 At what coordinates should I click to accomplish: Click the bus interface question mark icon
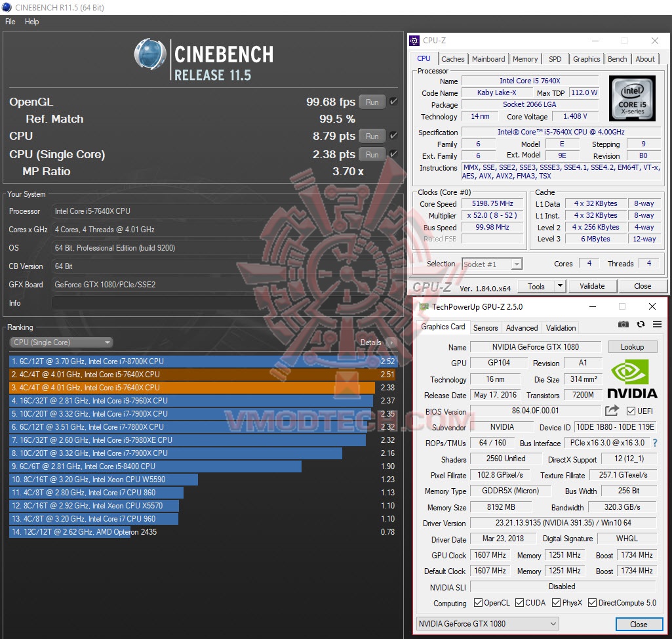coord(655,443)
